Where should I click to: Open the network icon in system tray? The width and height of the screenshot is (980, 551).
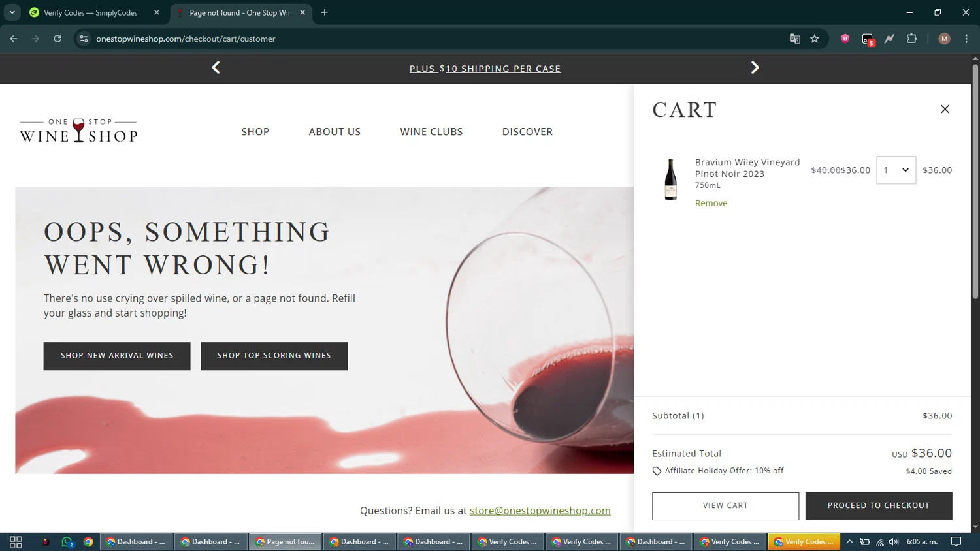pos(880,542)
